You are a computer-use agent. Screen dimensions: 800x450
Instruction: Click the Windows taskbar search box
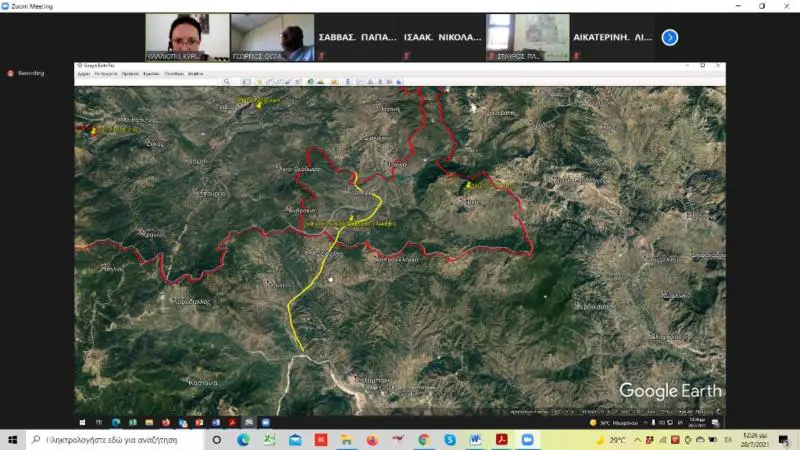(115, 440)
